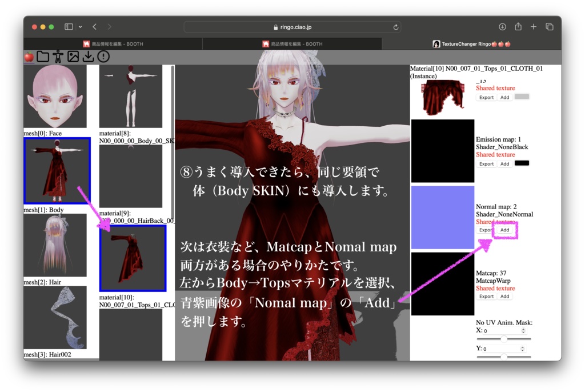Open the folder icon in the toolbar

click(43, 57)
